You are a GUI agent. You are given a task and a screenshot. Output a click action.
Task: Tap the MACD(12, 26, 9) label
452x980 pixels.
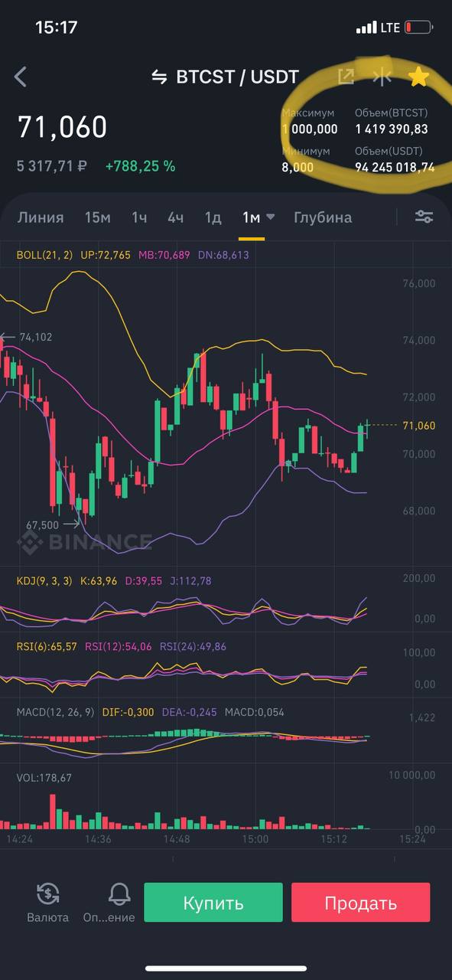55,712
